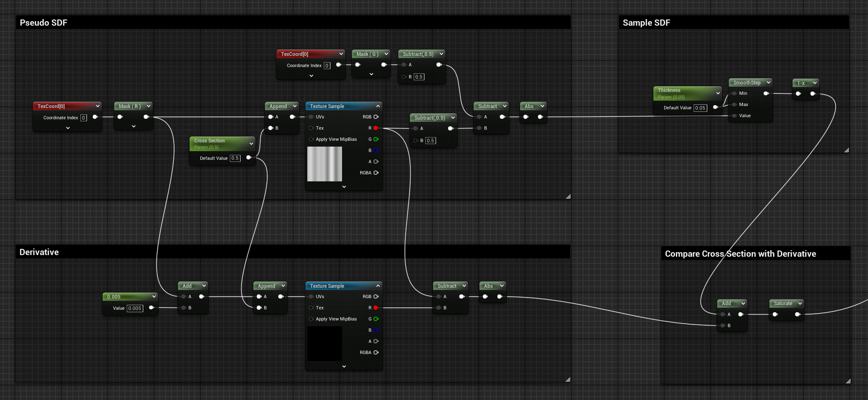The image size is (868, 400).
Task: Expand the Mask ( G ) node header chevron
Action: click(x=386, y=54)
